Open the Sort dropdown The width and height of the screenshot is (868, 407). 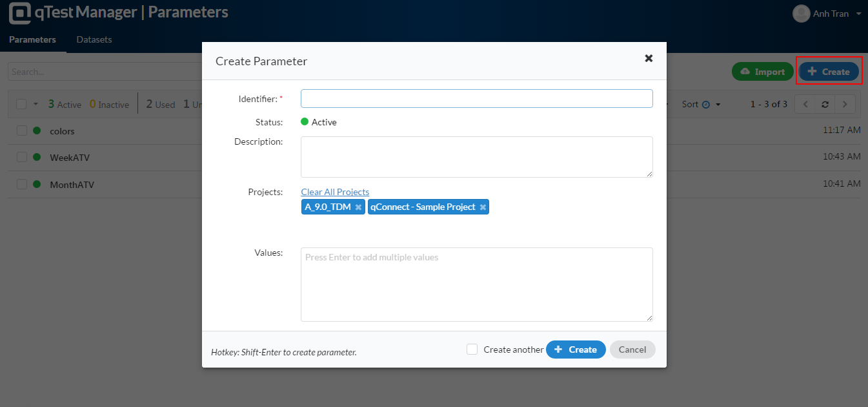(701, 104)
